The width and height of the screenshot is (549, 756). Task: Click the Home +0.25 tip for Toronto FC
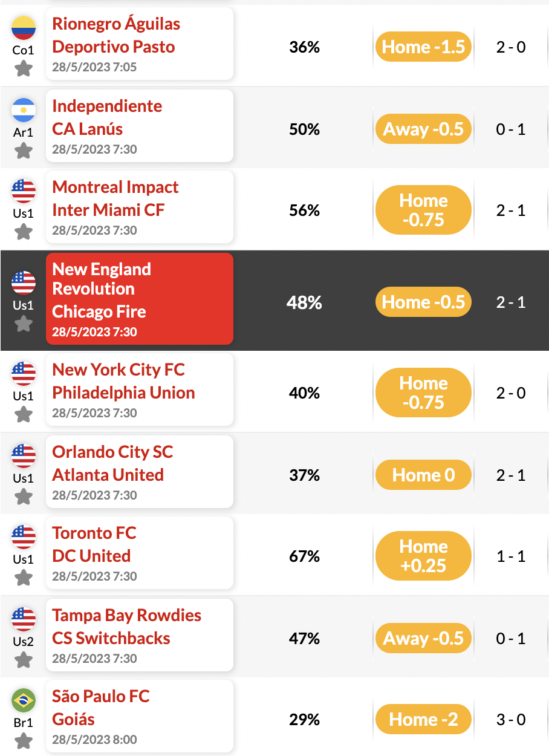point(423,556)
